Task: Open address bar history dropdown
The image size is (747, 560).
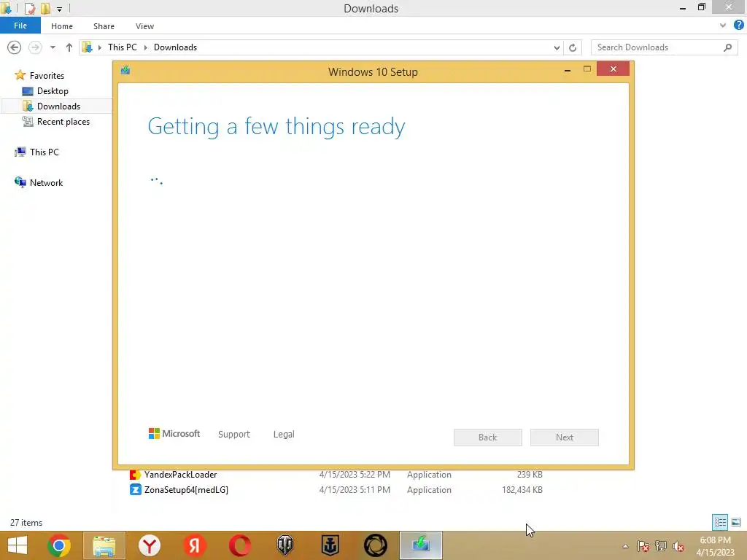Action: point(557,47)
